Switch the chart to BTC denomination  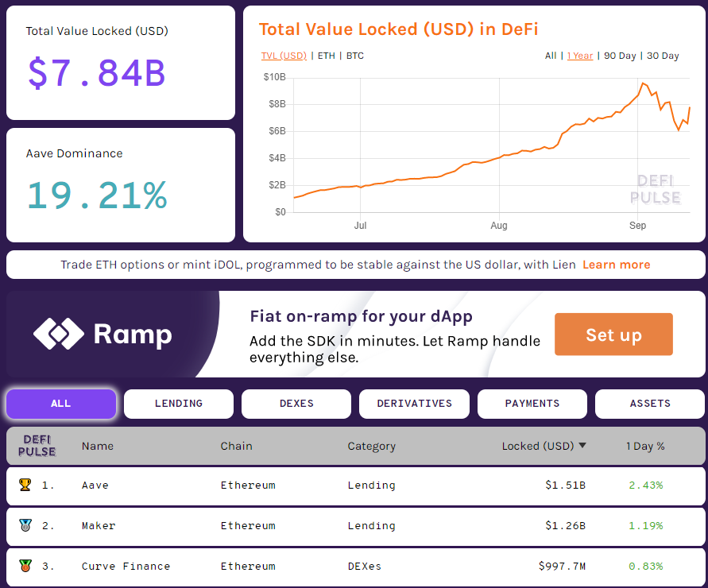pyautogui.click(x=354, y=56)
